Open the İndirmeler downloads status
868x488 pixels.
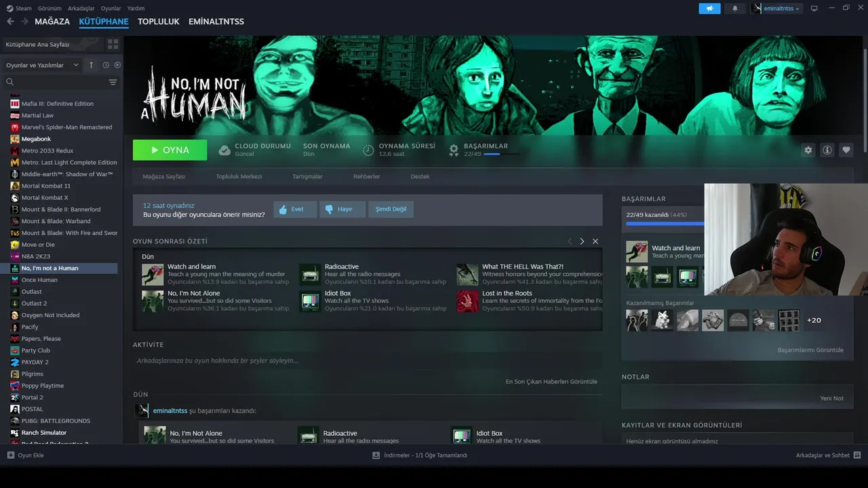tap(420, 455)
